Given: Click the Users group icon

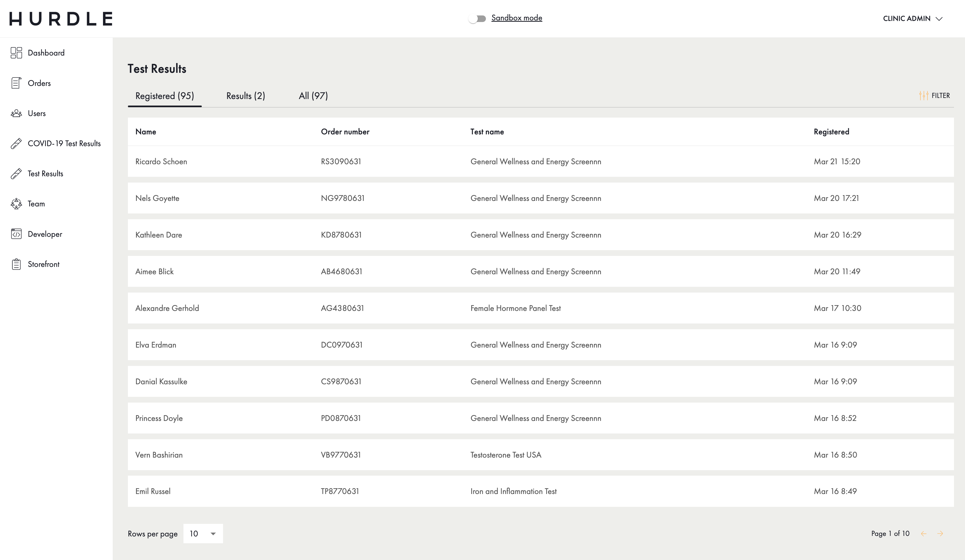Looking at the screenshot, I should point(16,113).
